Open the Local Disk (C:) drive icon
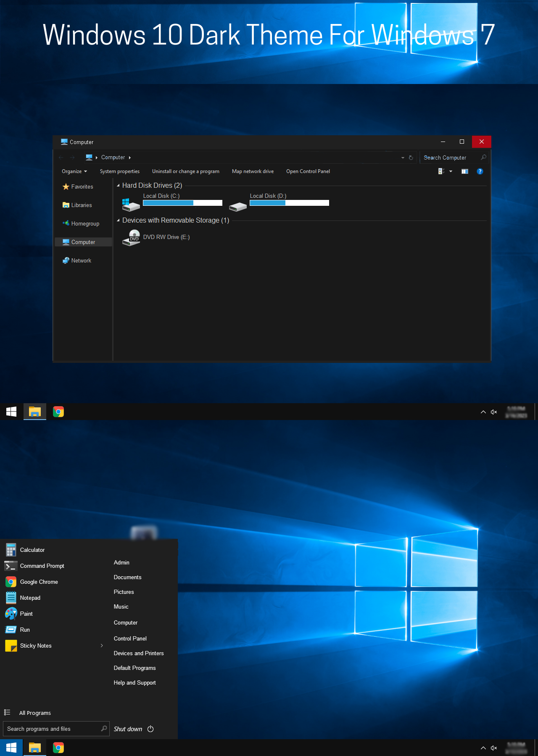538x756 pixels. pos(131,205)
